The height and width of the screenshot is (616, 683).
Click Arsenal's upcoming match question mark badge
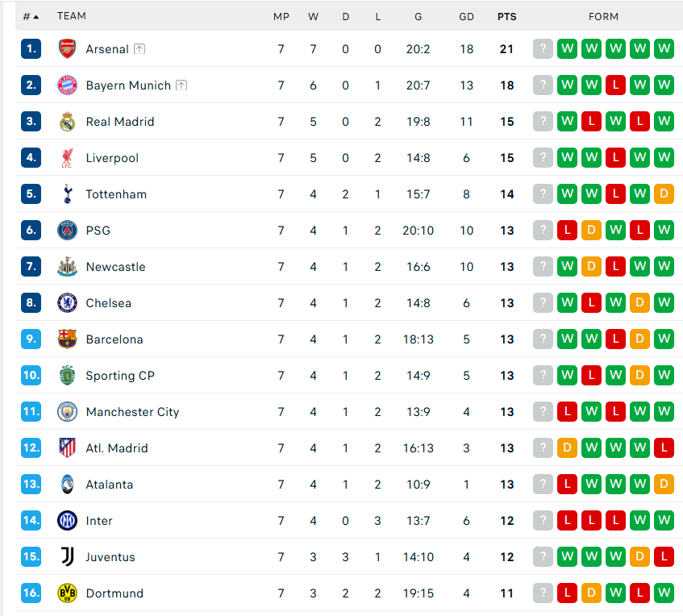tap(543, 49)
